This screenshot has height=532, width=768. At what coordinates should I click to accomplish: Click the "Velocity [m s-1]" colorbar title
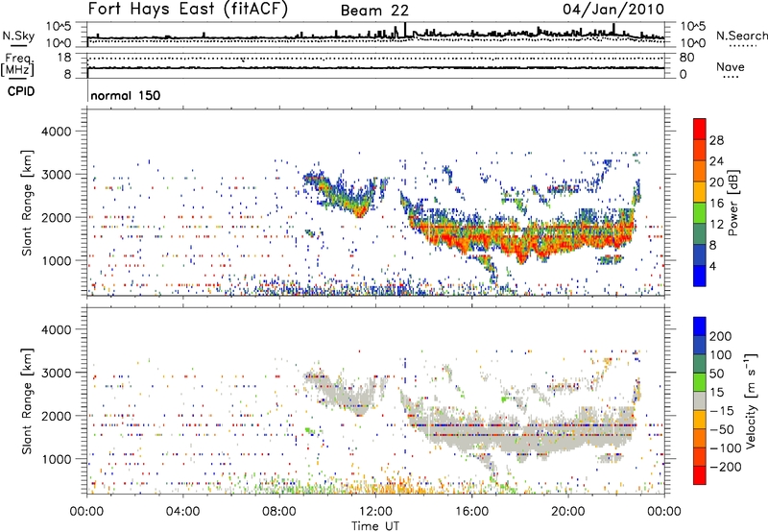tap(751, 400)
